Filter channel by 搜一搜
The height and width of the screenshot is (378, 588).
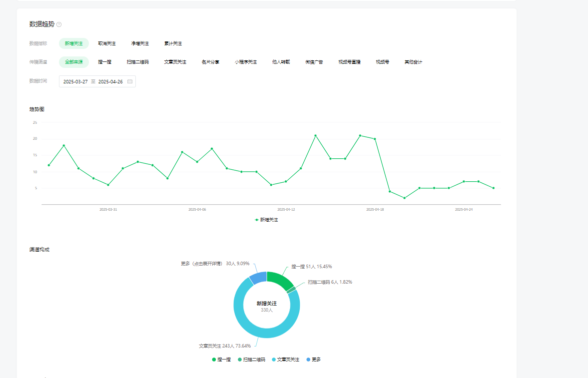coord(104,62)
